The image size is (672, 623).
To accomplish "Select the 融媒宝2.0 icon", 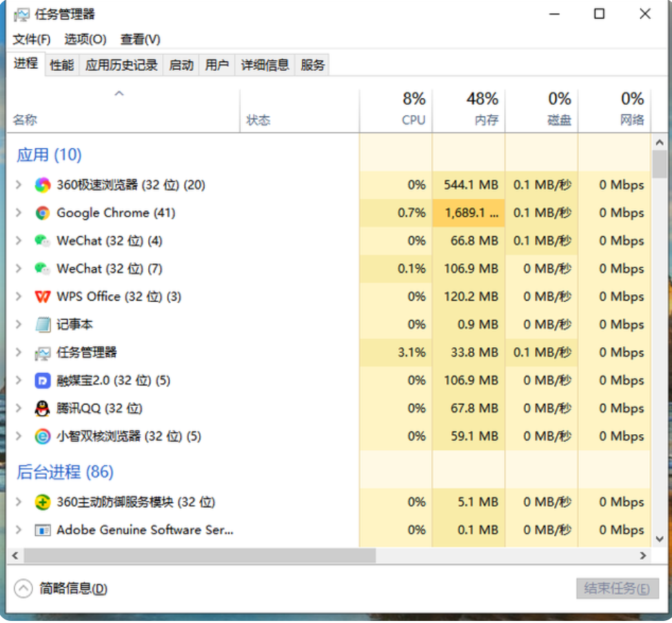I will [43, 380].
